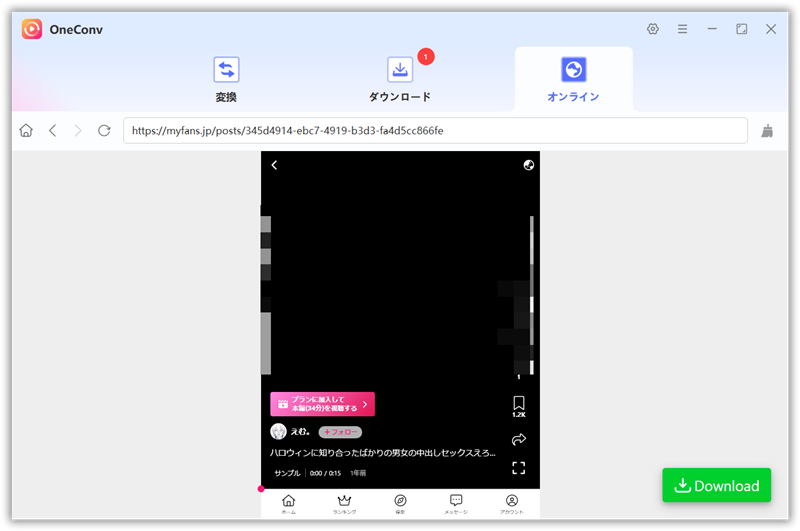Click the サンプル label under the caption
Viewport: 800px width, 531px height.
(287, 473)
